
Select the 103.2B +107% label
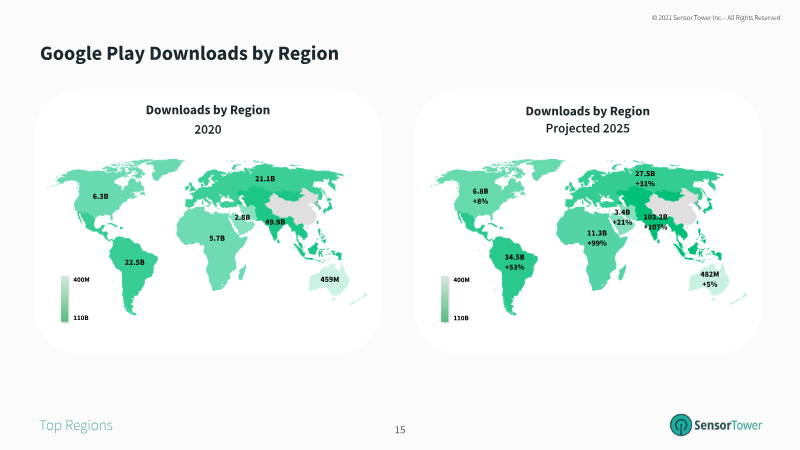656,222
